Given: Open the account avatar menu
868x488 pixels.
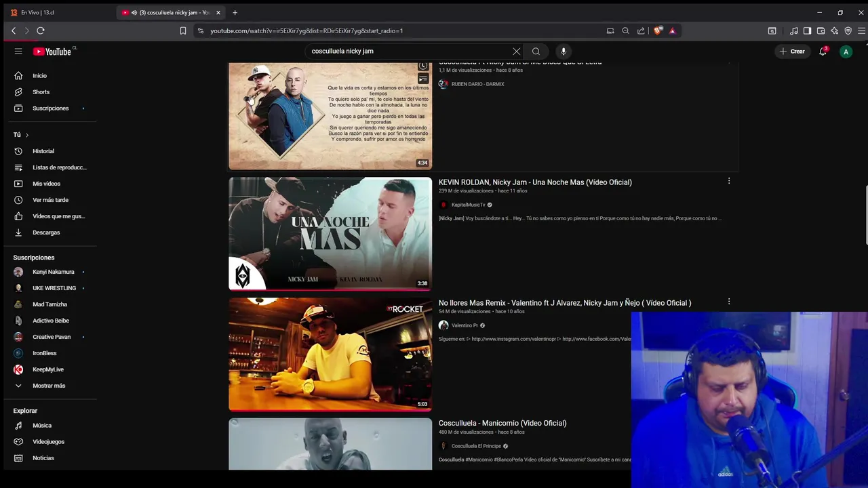Looking at the screenshot, I should (x=846, y=52).
